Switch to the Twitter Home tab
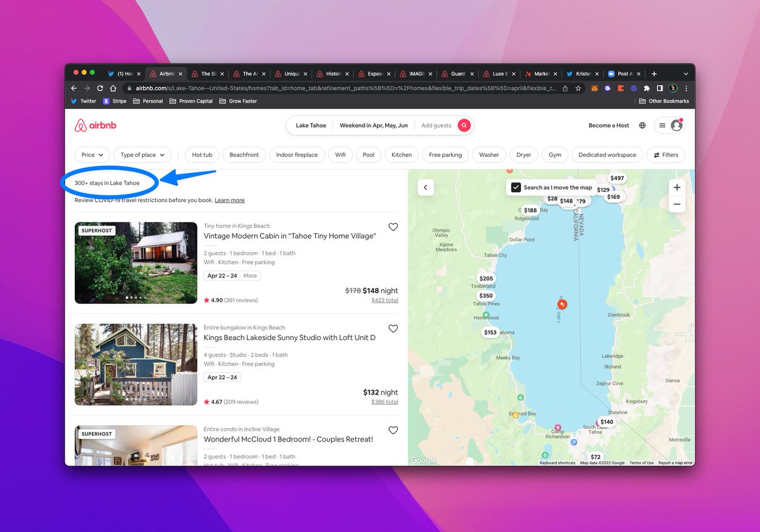The image size is (760, 532). [x=125, y=73]
